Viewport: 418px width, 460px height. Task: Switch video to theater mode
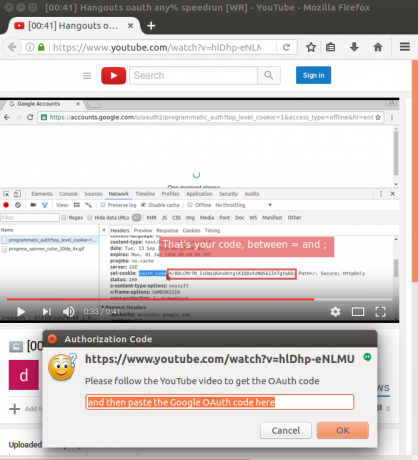[x=358, y=312]
